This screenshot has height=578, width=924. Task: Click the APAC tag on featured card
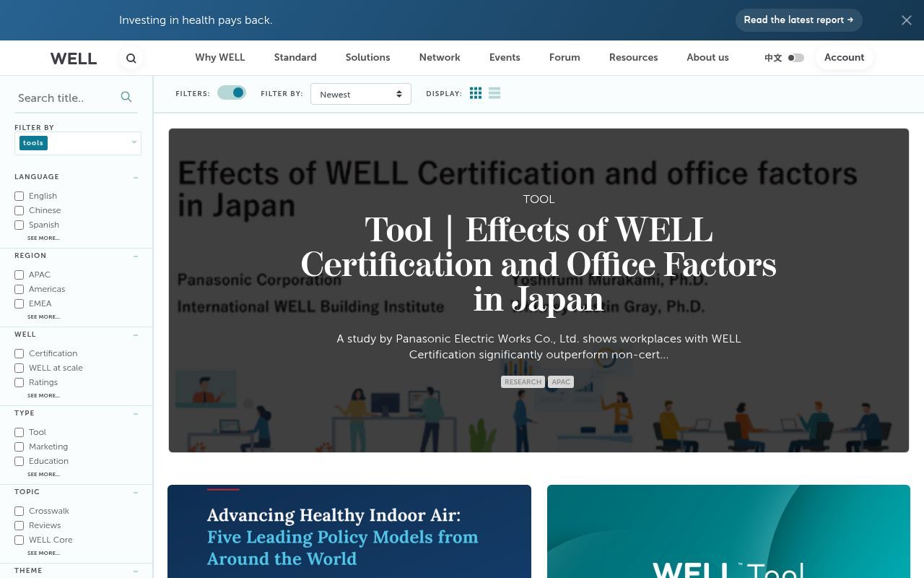[x=561, y=382]
